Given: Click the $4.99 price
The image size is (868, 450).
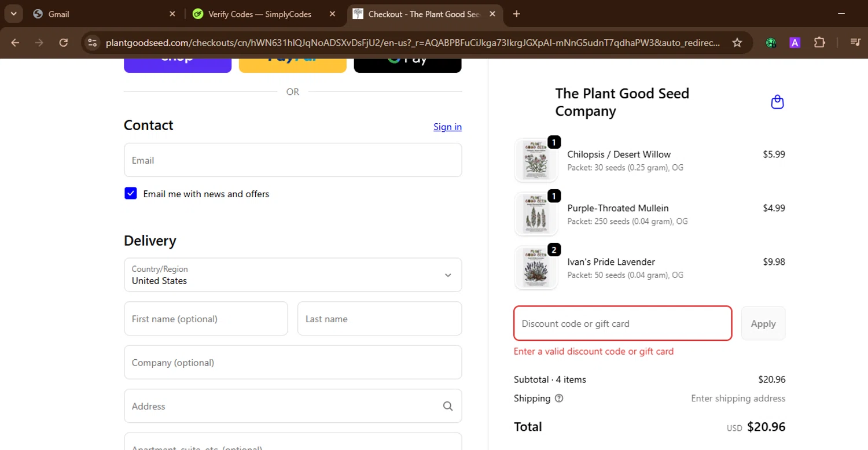Looking at the screenshot, I should 774,208.
